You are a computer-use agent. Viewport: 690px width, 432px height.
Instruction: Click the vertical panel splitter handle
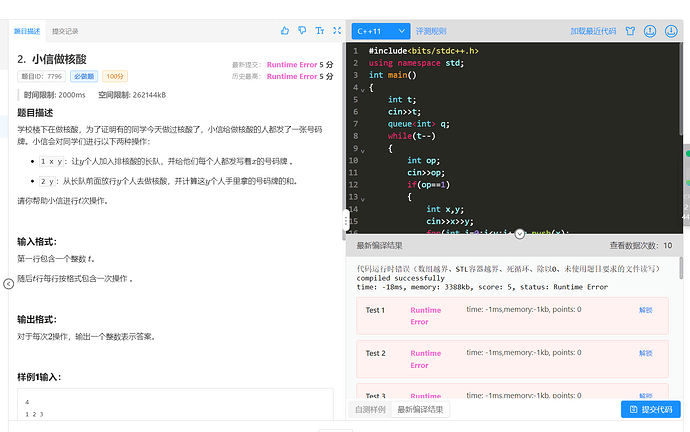[x=346, y=220]
